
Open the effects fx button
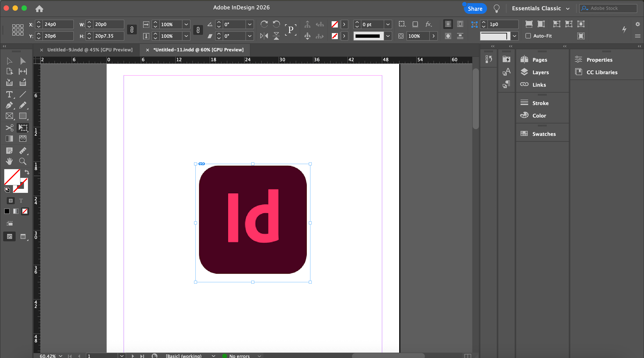click(428, 24)
